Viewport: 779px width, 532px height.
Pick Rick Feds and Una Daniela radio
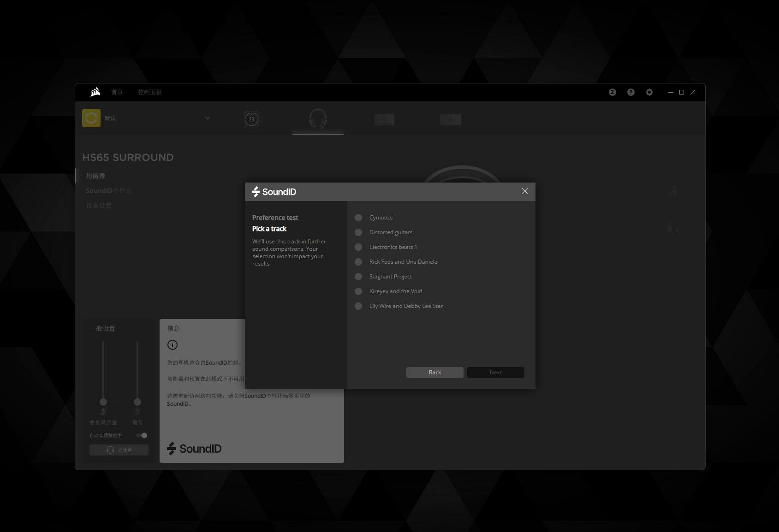(x=358, y=262)
